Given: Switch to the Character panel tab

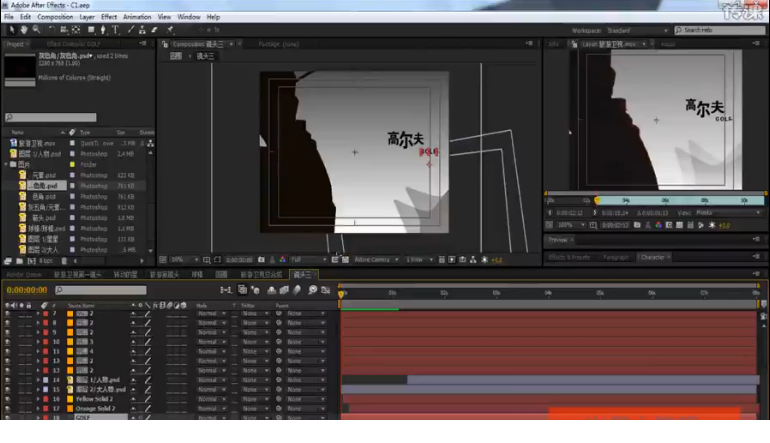Looking at the screenshot, I should 653,257.
